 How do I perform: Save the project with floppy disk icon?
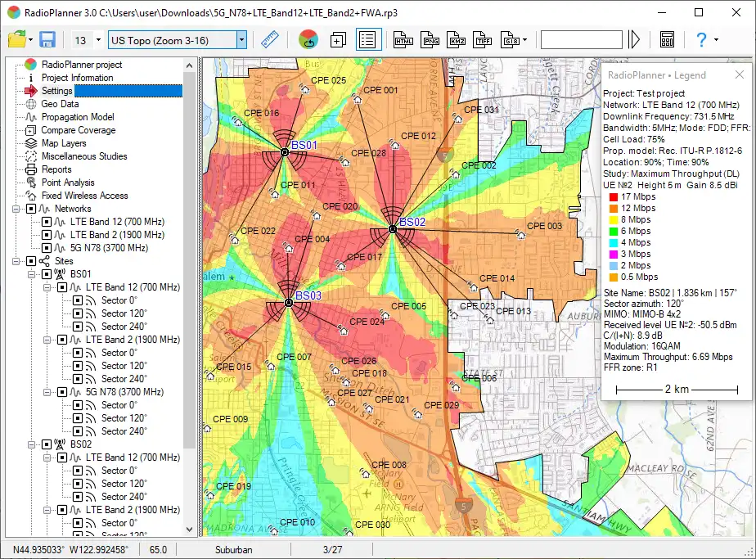(x=47, y=39)
